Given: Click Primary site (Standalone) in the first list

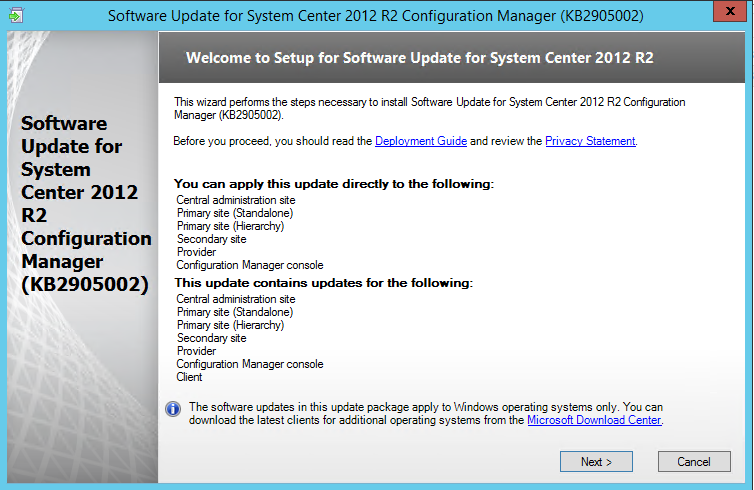Looking at the screenshot, I should [x=235, y=213].
